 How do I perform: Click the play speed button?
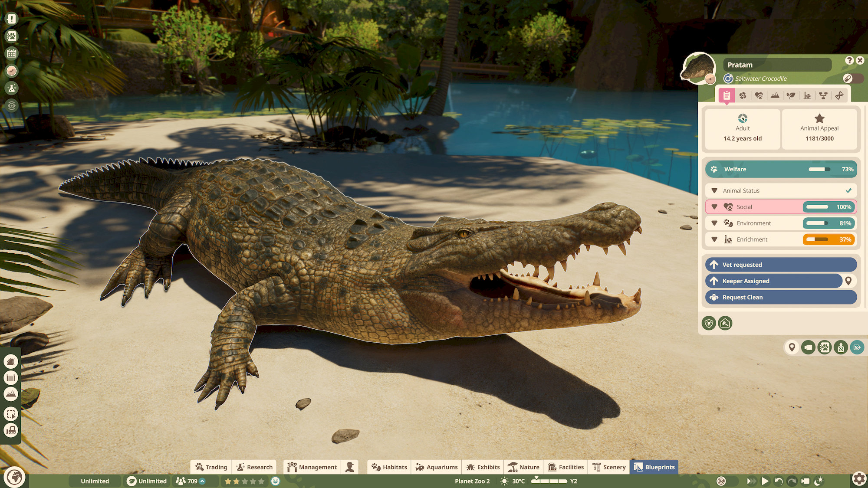coord(765,481)
